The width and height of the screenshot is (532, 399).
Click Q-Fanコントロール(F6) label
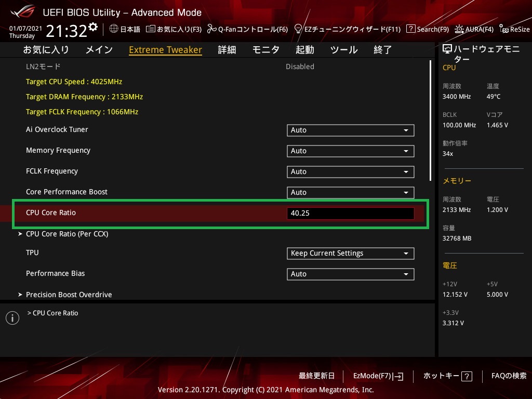(253, 29)
